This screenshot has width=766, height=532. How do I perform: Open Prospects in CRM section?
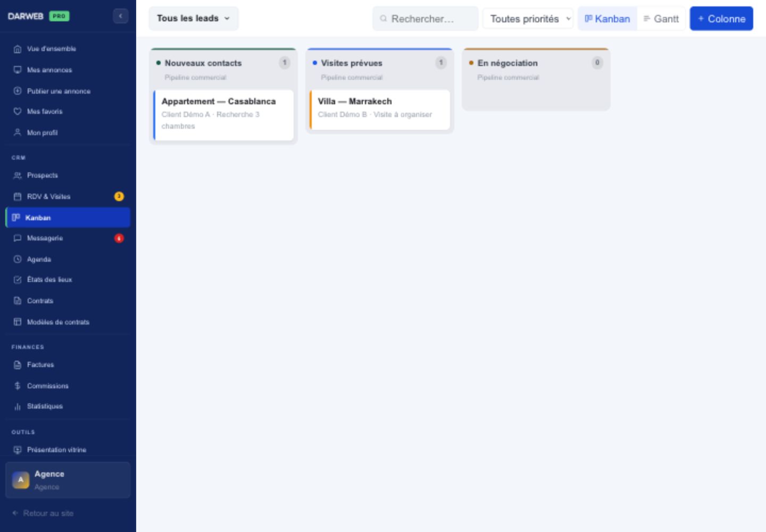[x=68, y=175]
